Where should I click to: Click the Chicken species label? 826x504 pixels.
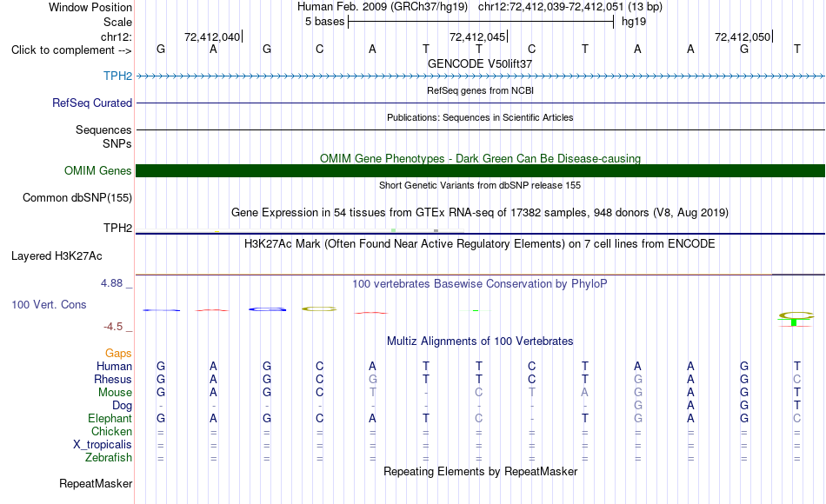click(x=111, y=431)
